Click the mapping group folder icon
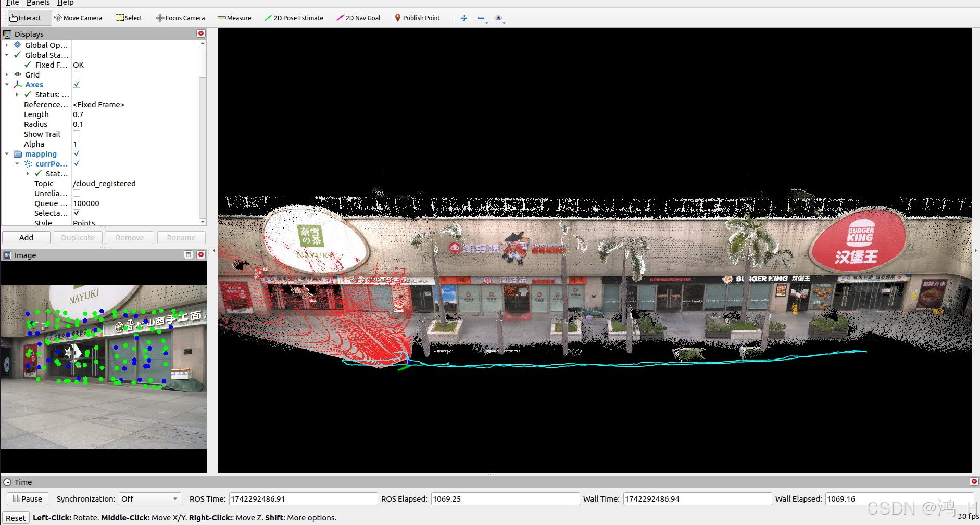The image size is (980, 525). (x=18, y=153)
